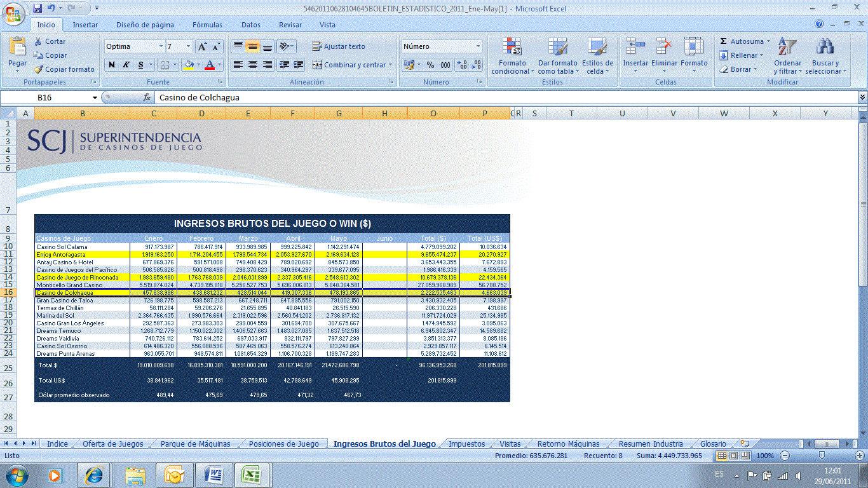Screen dimensions: 868x488
Task: Switch to the Impuestos sheet tab
Action: 466,444
